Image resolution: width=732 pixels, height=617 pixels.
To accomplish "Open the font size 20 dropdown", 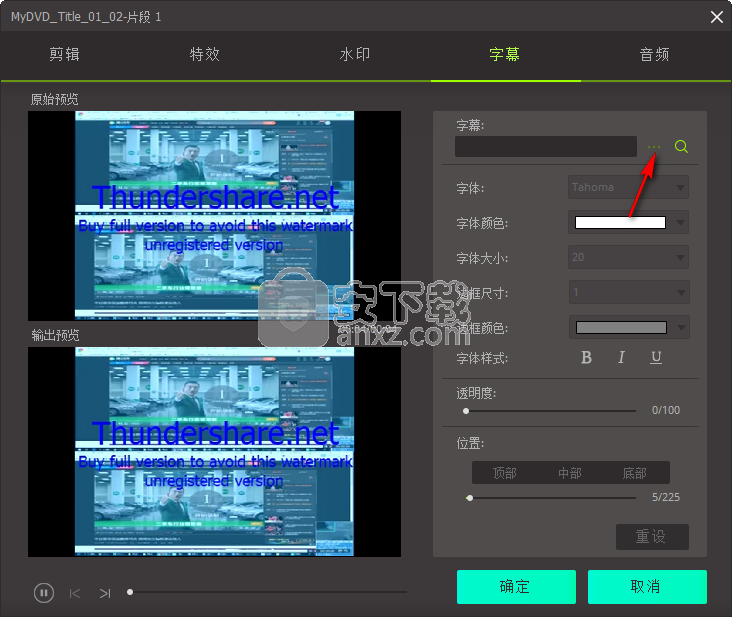I will tap(628, 257).
